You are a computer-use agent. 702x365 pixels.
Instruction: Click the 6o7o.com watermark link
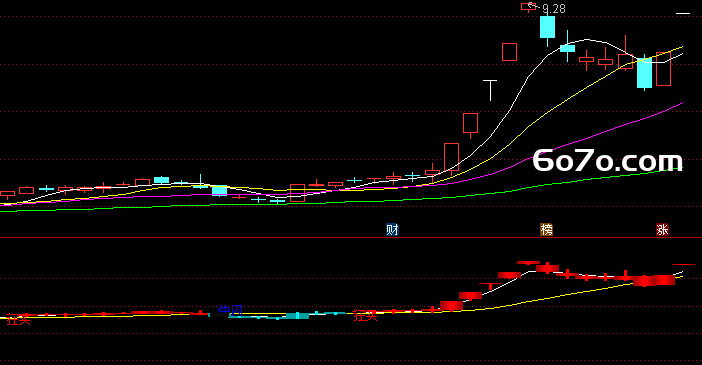[608, 161]
